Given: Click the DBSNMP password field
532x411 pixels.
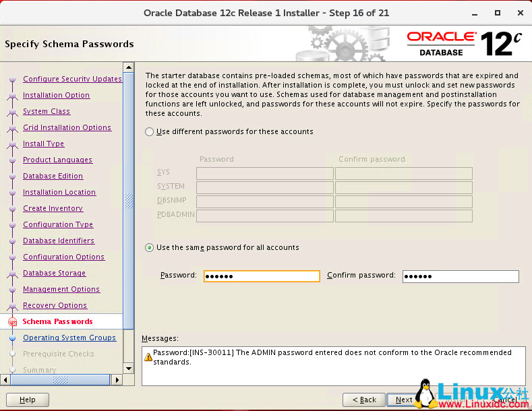Looking at the screenshot, I should coord(264,201).
